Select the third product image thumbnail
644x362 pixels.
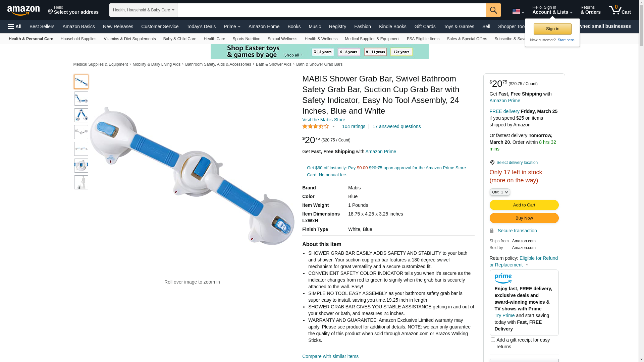coord(81,115)
